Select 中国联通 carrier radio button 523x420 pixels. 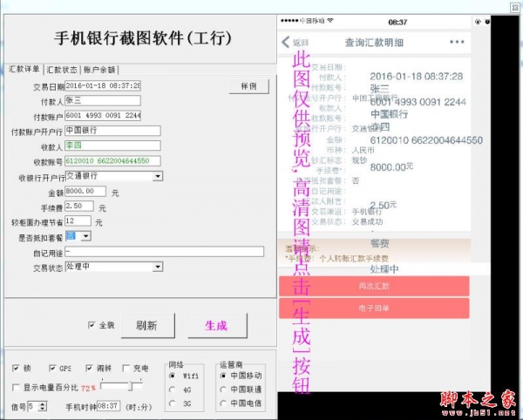(223, 390)
